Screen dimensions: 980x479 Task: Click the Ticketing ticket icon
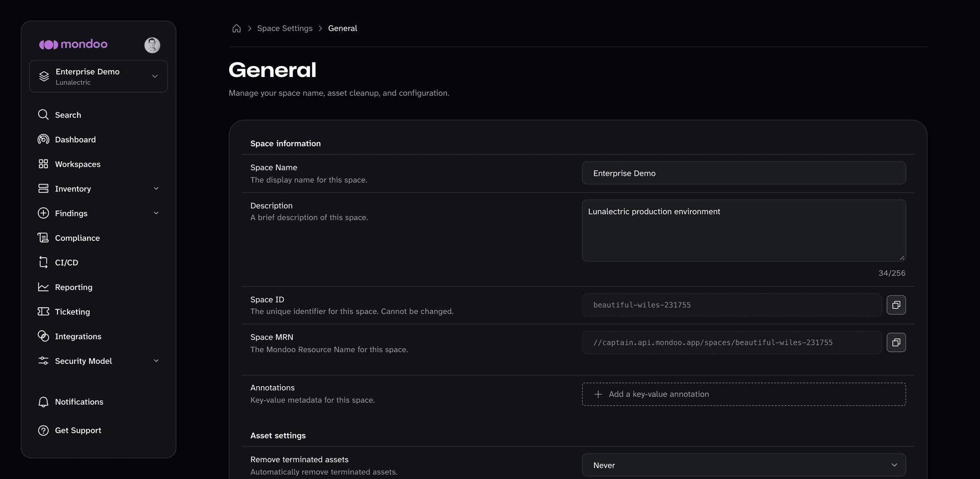click(x=43, y=311)
